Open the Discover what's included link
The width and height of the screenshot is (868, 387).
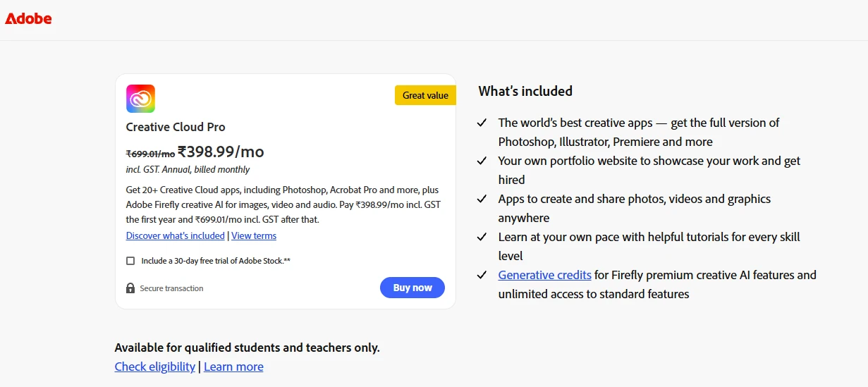coord(176,235)
